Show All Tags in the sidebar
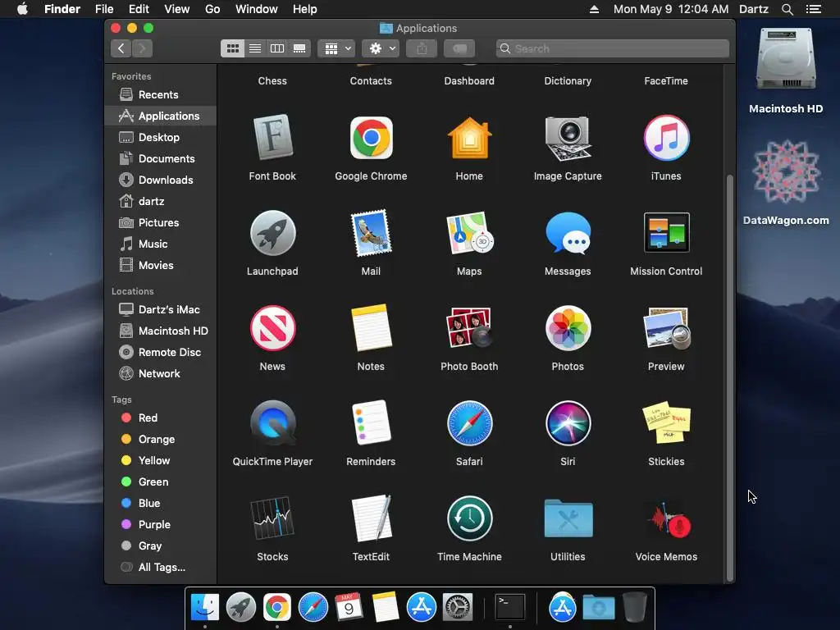840x630 pixels. click(161, 568)
